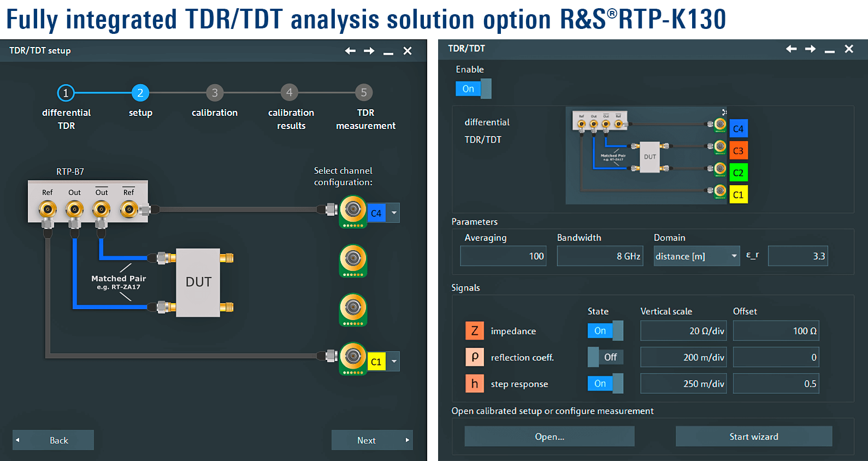Click forward arrow in TDR/TDT setup title bar
The height and width of the screenshot is (461, 868).
click(369, 51)
